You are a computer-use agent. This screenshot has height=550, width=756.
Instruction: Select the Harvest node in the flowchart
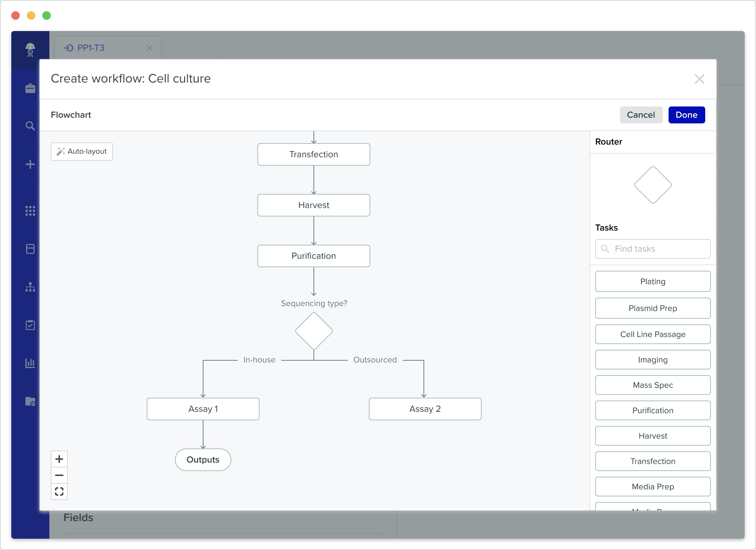314,205
